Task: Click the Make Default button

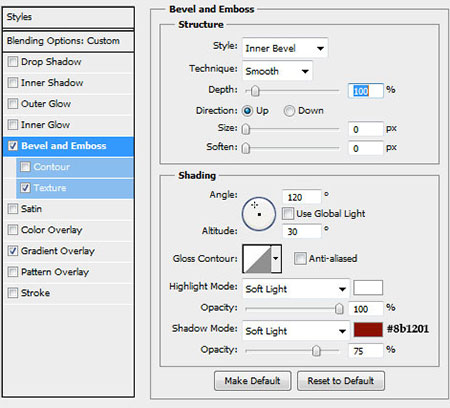Action: tap(252, 381)
